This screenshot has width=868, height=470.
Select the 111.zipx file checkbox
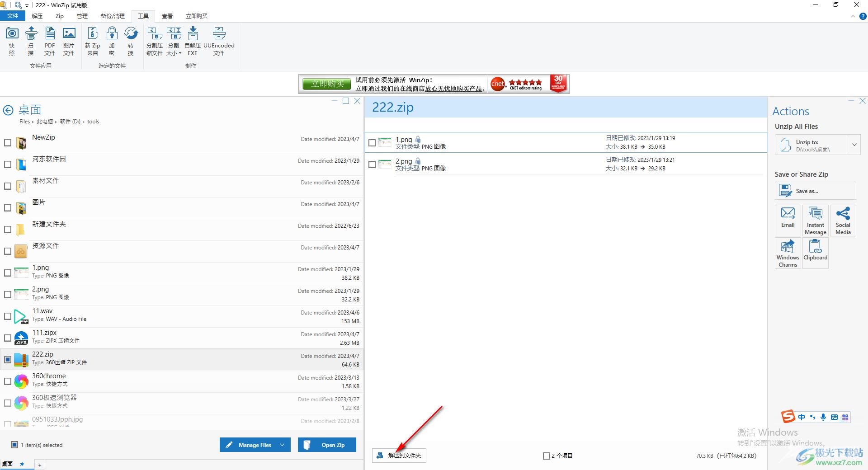[x=8, y=338]
